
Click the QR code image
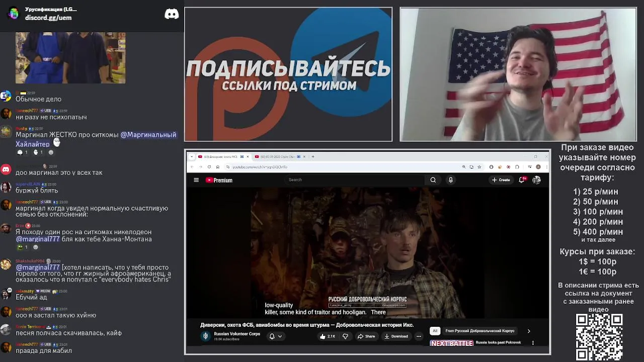[x=599, y=337]
